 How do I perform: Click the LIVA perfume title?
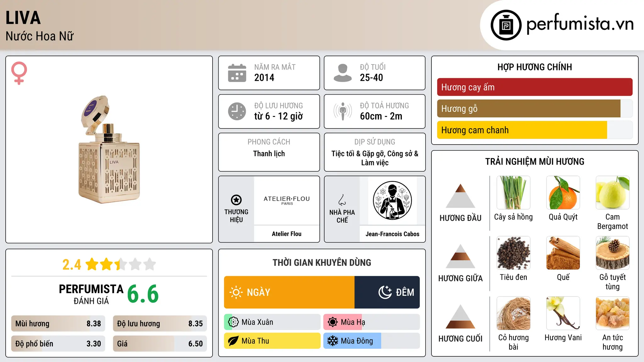23,18
